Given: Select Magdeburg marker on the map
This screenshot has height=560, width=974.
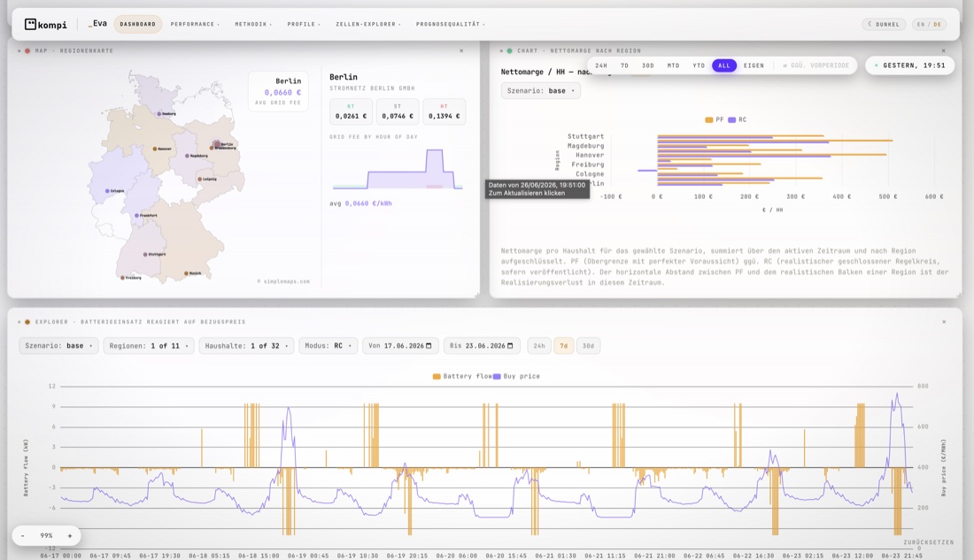Looking at the screenshot, I should [x=187, y=156].
